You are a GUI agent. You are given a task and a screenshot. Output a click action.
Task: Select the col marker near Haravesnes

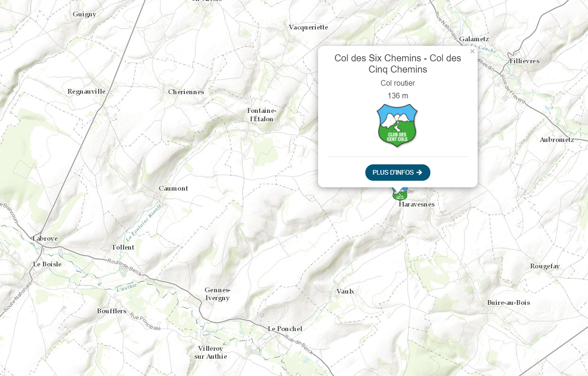[400, 194]
